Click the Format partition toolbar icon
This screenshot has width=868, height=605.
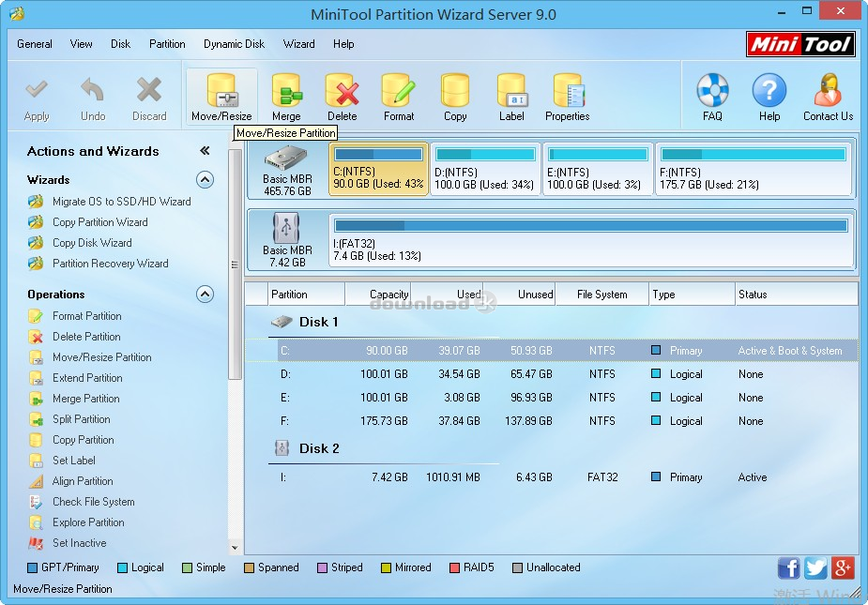[x=398, y=94]
